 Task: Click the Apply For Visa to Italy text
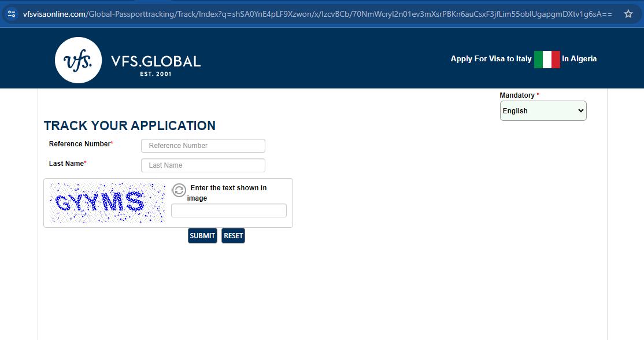tap(491, 59)
